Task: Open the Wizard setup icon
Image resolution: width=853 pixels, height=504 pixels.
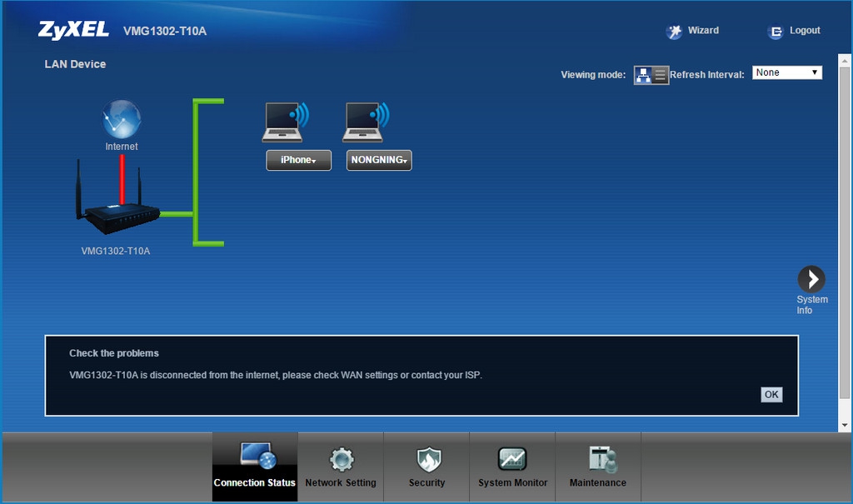Action: [675, 32]
